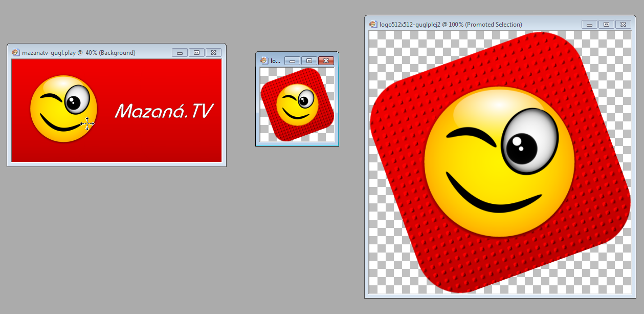Viewport: 644px width, 314px height.
Task: Close the logo512x512-guglplej2 window
Action: [x=624, y=24]
